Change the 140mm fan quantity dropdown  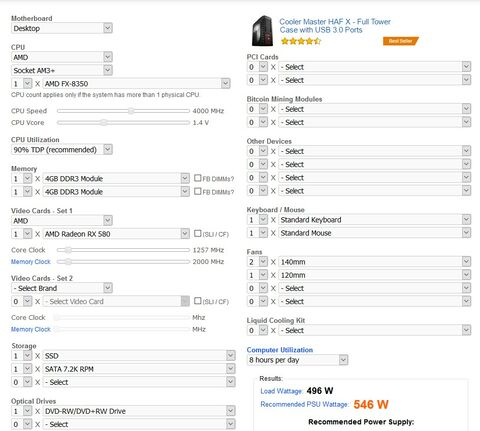click(257, 262)
